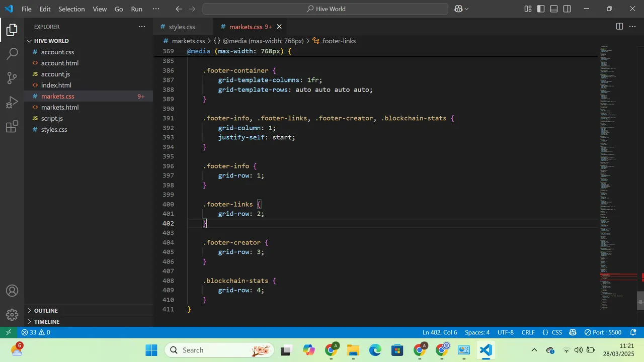Expand the TIMELINE section
Screen dimensions: 644x362
(x=89, y=322)
